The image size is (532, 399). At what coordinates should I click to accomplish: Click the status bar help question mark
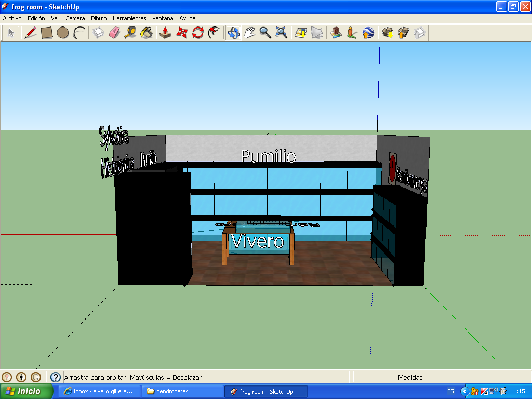click(56, 377)
